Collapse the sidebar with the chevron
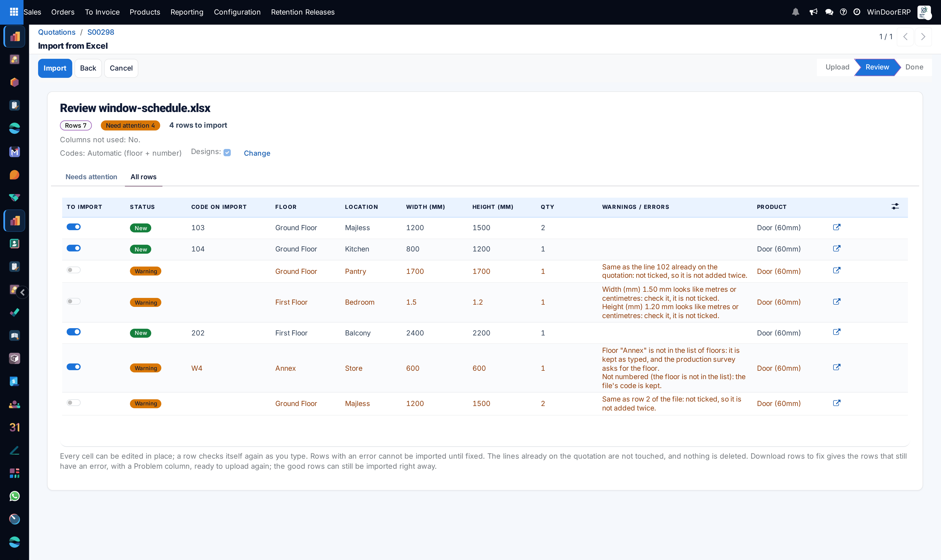This screenshot has height=560, width=941. point(23,292)
